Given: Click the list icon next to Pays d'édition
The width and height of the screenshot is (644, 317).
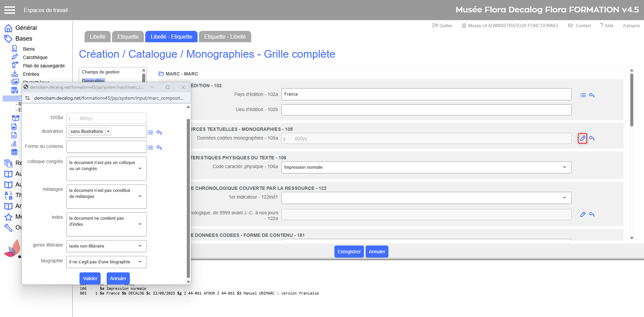Looking at the screenshot, I should 583,95.
